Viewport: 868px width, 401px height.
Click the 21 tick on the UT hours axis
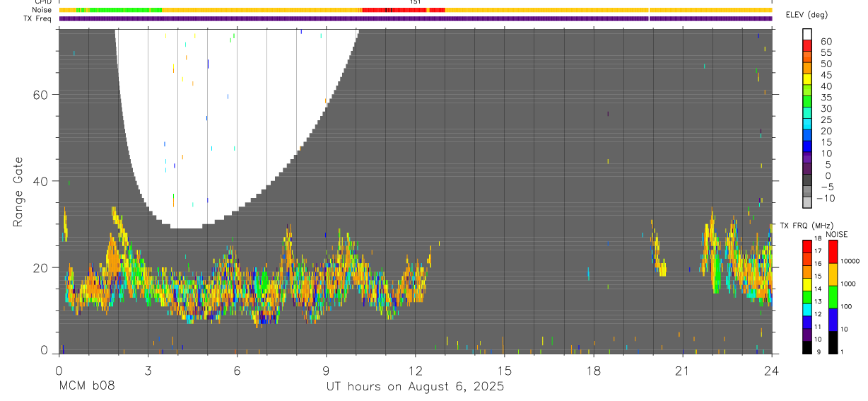(x=683, y=370)
